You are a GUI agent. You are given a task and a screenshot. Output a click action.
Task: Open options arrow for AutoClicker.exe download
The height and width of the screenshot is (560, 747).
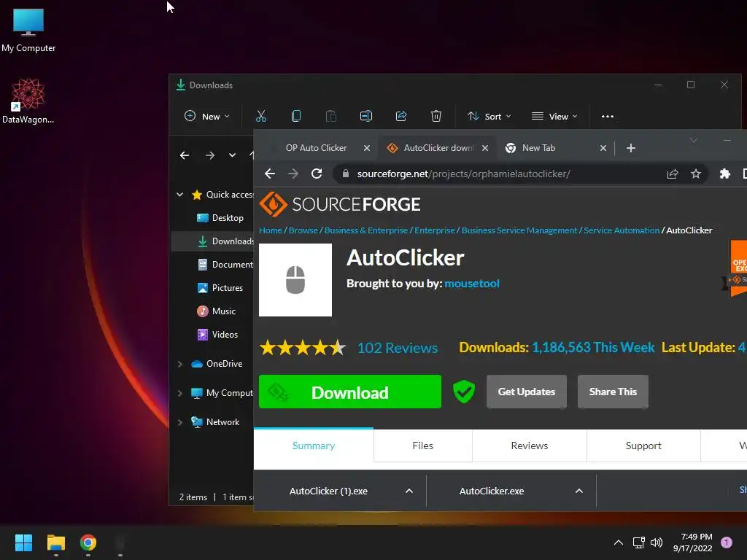point(578,491)
